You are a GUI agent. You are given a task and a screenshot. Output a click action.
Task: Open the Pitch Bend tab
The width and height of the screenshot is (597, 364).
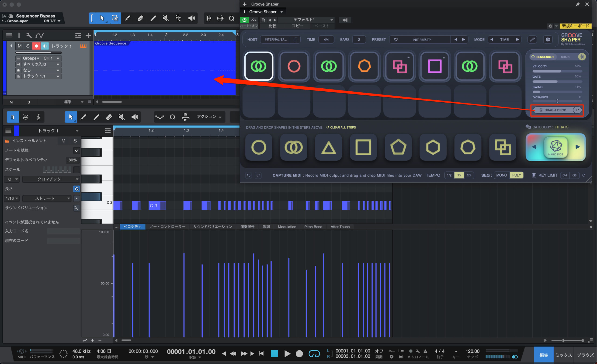tap(313, 227)
